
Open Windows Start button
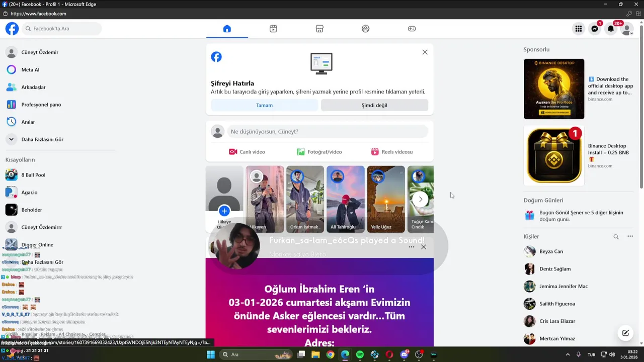tap(211, 354)
